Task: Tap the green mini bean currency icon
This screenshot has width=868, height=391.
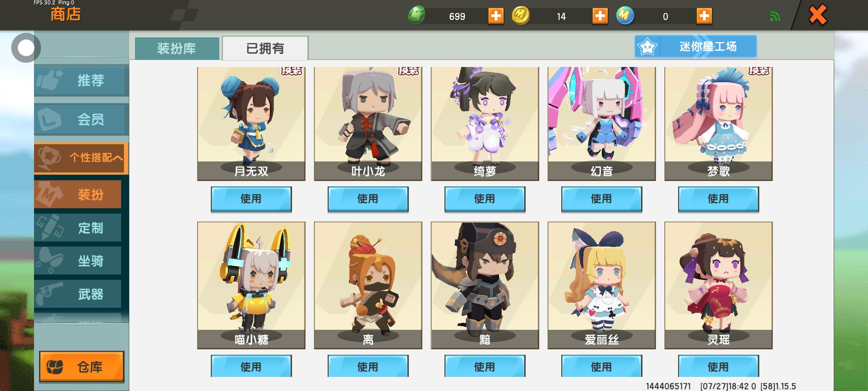Action: coord(417,16)
